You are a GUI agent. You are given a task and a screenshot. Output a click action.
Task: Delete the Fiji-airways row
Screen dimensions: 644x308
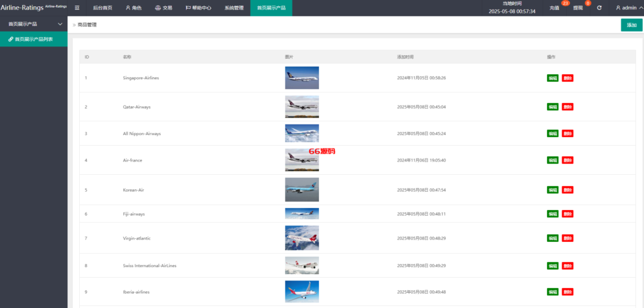pyautogui.click(x=568, y=214)
